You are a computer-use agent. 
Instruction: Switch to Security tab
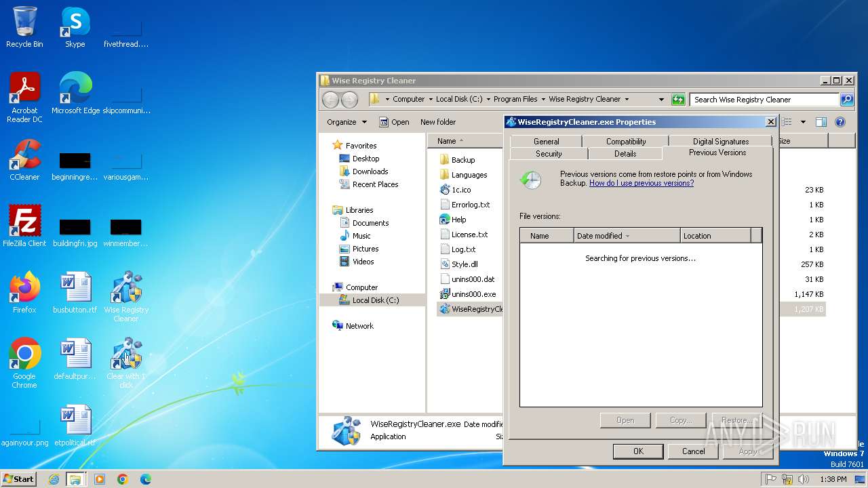[x=549, y=154]
